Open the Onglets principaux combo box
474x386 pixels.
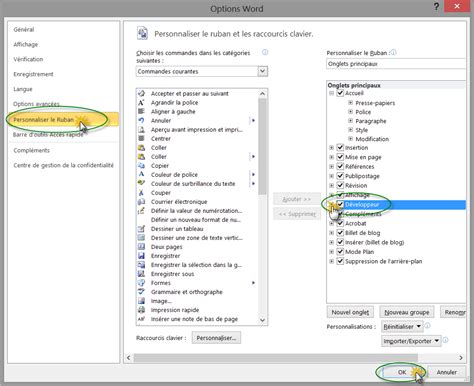[x=396, y=64]
